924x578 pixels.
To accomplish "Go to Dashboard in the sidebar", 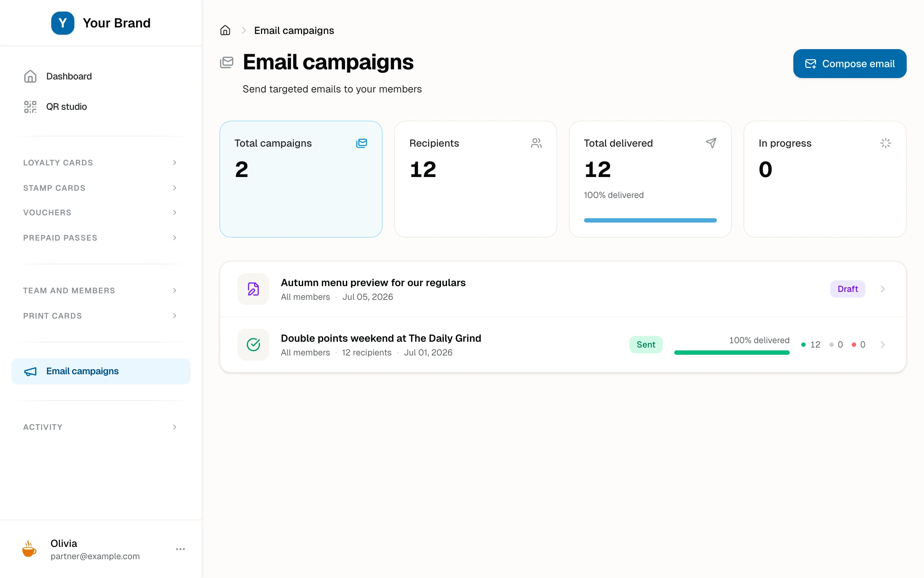I will click(x=101, y=76).
